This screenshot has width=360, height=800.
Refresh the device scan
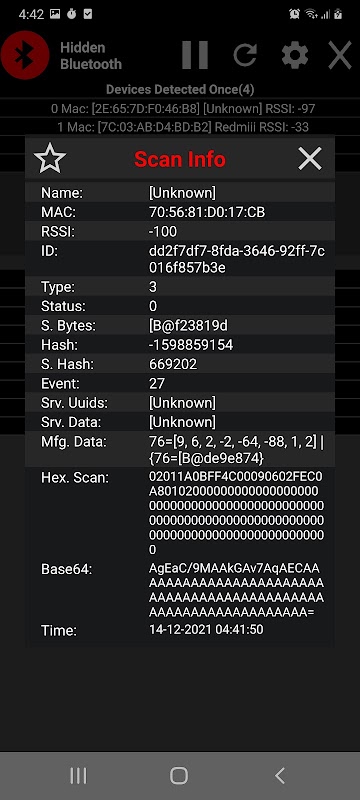tap(245, 55)
